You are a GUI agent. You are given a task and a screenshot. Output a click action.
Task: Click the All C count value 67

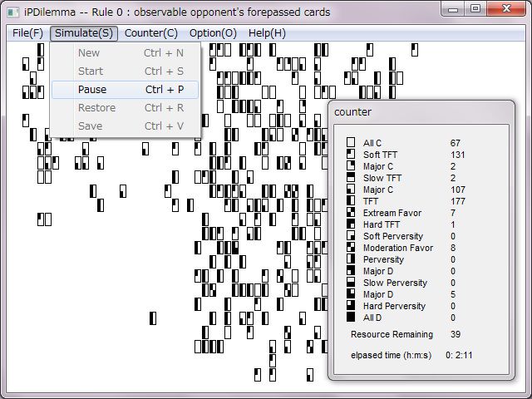(x=456, y=143)
